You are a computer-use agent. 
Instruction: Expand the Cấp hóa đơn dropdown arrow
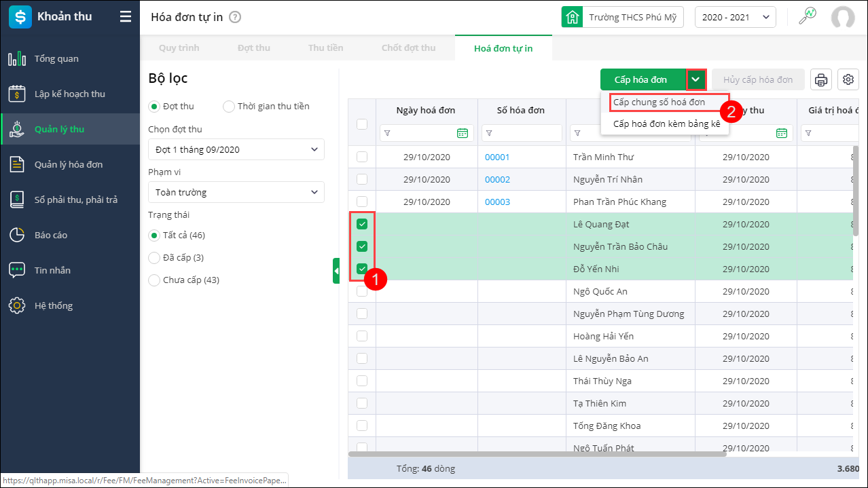tap(696, 79)
